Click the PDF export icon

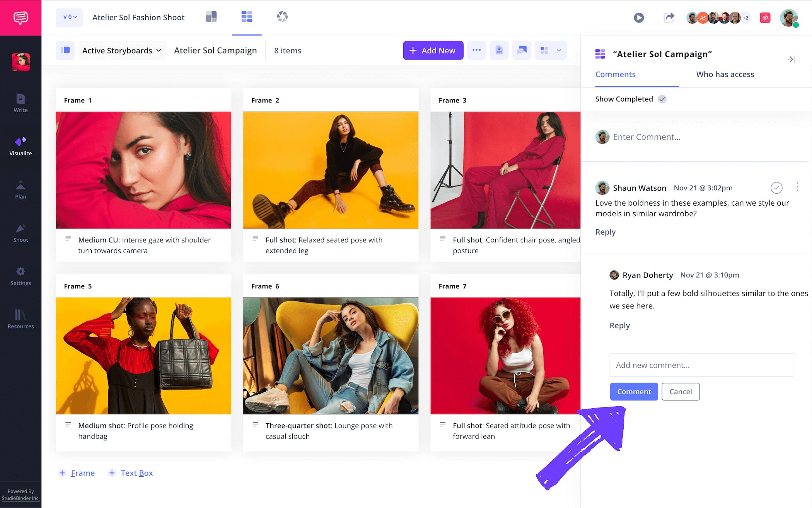499,51
